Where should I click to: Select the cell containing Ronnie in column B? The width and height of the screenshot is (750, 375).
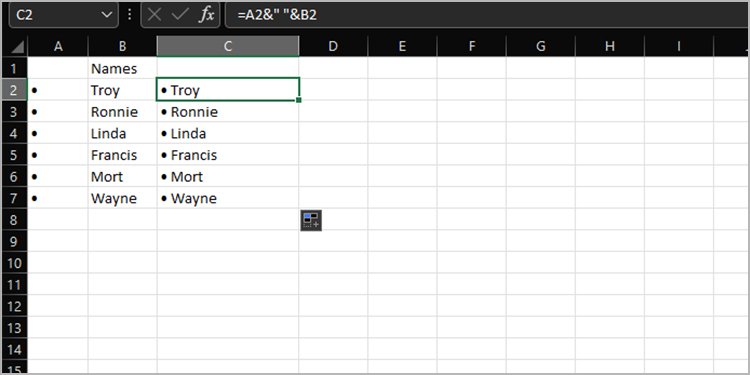[x=122, y=112]
